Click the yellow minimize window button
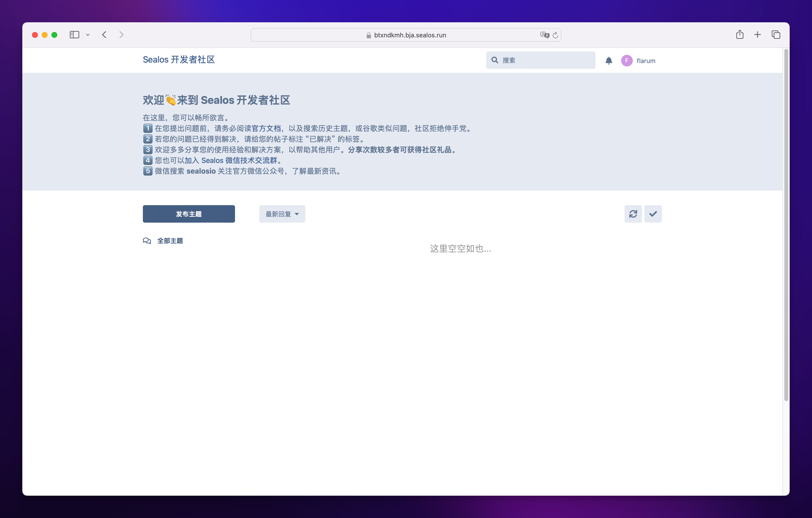This screenshot has height=518, width=812. point(45,35)
